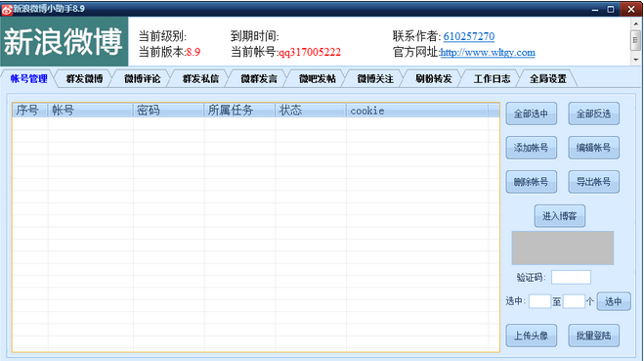Go to the 群发私信 tab
This screenshot has height=361, width=644.
coord(200,78)
